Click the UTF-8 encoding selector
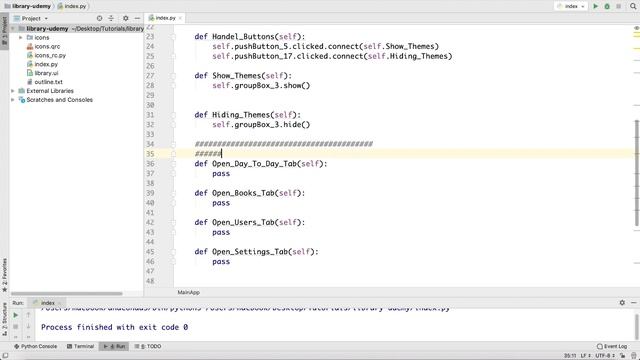The width and height of the screenshot is (640, 360). point(604,356)
